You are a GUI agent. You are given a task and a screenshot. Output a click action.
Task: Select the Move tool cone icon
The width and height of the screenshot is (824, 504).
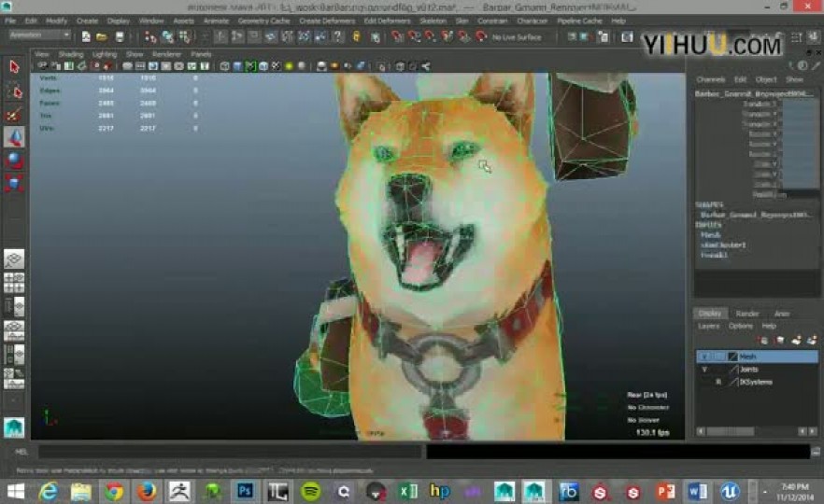(14, 137)
